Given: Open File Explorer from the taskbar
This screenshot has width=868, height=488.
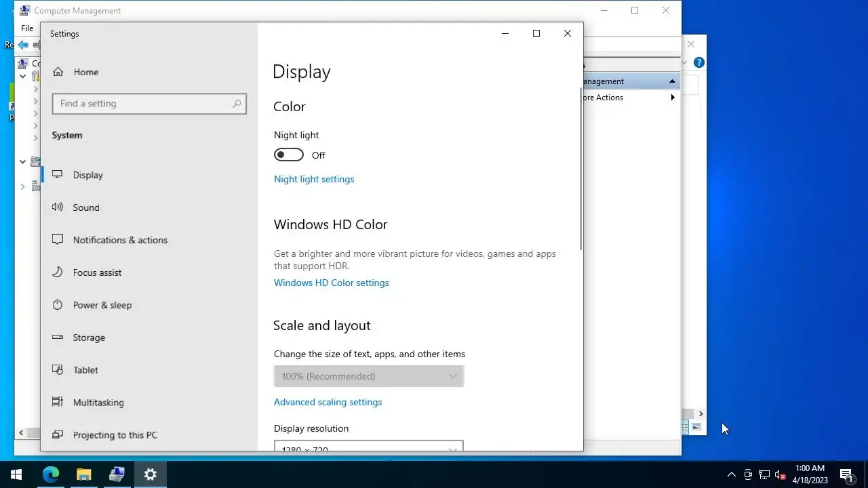Looking at the screenshot, I should tap(83, 474).
